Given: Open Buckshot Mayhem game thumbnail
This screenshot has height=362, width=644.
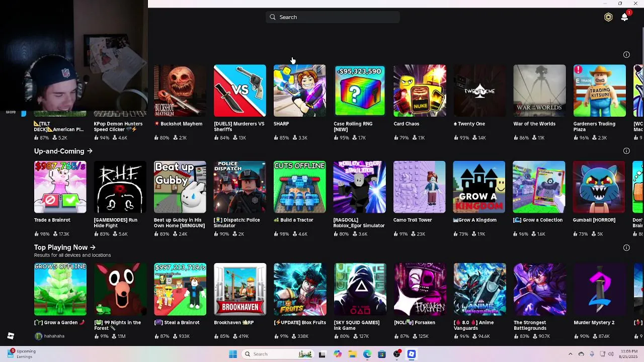Looking at the screenshot, I should [x=180, y=90].
